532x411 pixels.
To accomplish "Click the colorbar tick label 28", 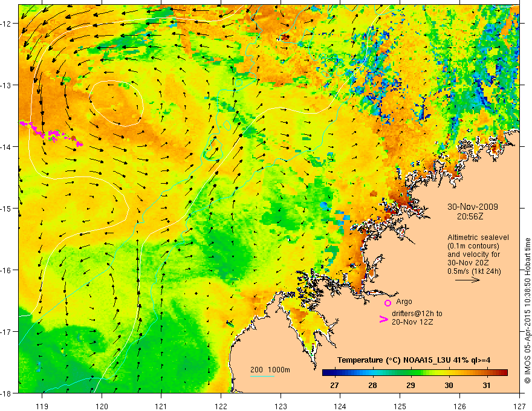I will pos(372,385).
